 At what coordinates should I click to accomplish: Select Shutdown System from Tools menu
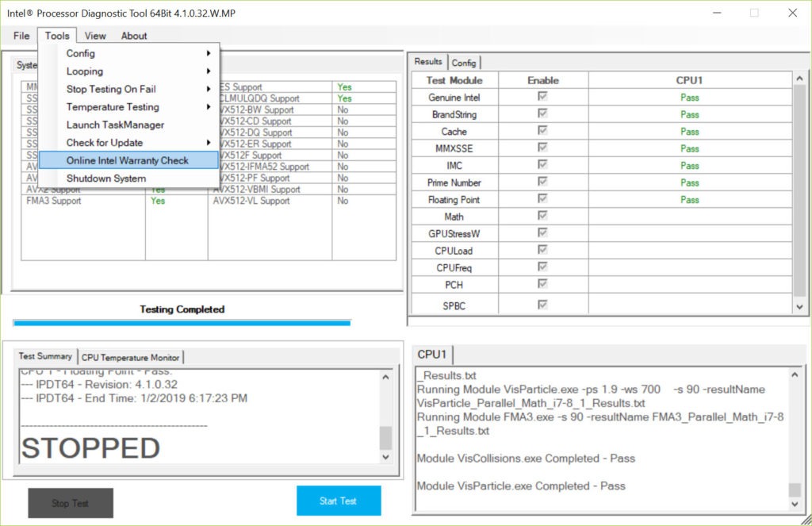[x=129, y=179]
